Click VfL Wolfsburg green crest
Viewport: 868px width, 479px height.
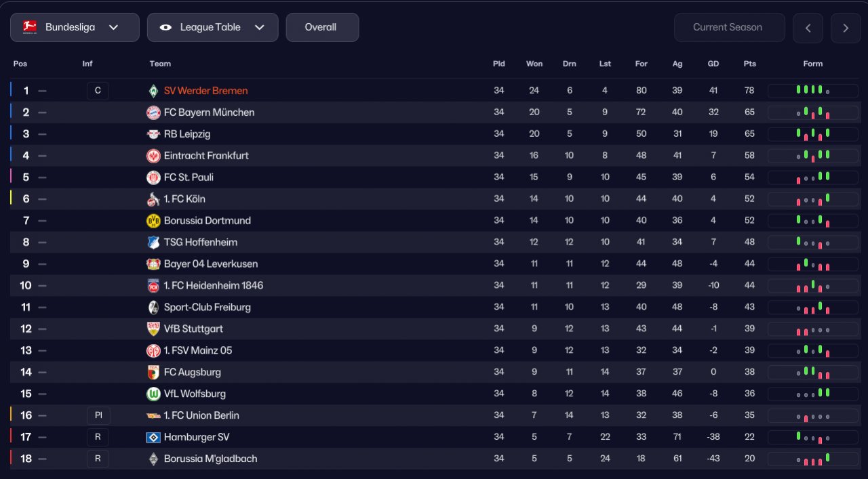click(x=153, y=394)
